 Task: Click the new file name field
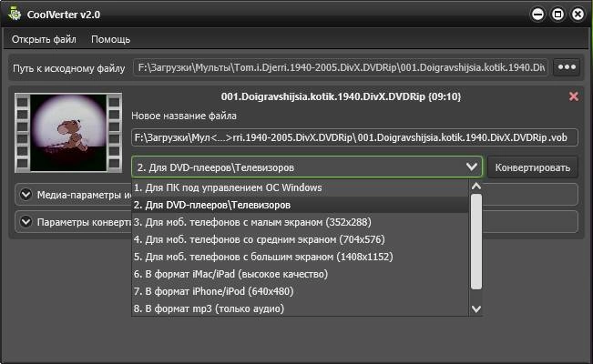pos(354,137)
